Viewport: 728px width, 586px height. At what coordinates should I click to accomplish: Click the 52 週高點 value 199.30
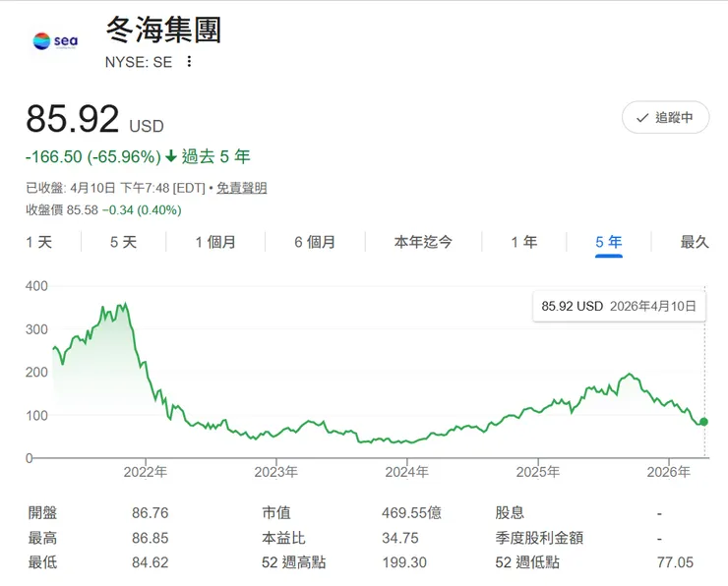[404, 562]
